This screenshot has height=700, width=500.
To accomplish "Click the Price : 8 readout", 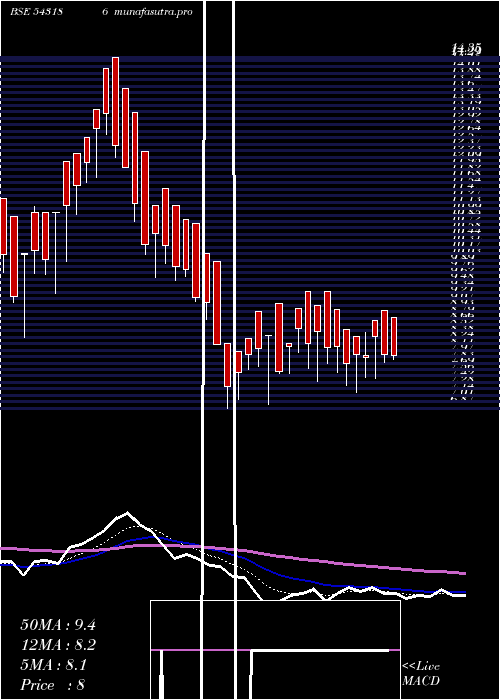I will [x=53, y=685].
